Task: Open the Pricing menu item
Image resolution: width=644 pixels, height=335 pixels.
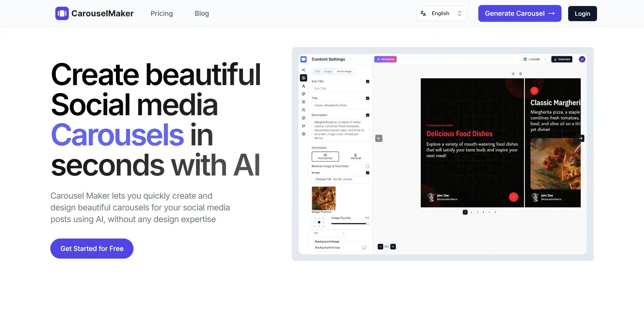Action: tap(162, 13)
